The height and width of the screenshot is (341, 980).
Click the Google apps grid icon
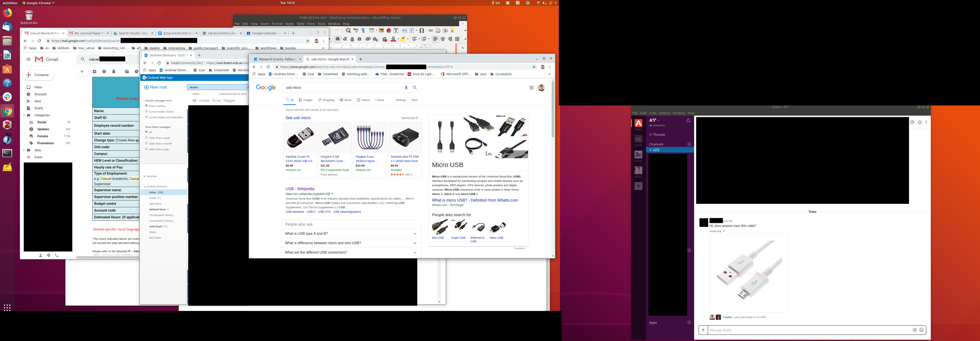coord(531,88)
